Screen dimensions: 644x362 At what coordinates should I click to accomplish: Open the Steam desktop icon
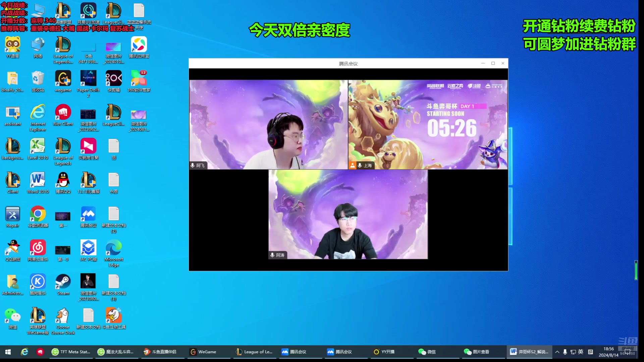coord(63,282)
